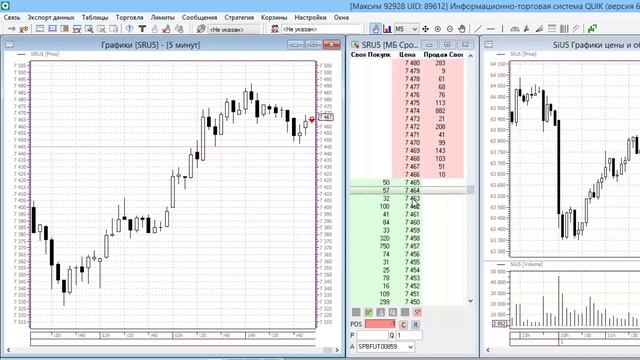Screen dimensions: 640x360
Task: Click the QUIK application icon in title bar
Action: [5, 6]
